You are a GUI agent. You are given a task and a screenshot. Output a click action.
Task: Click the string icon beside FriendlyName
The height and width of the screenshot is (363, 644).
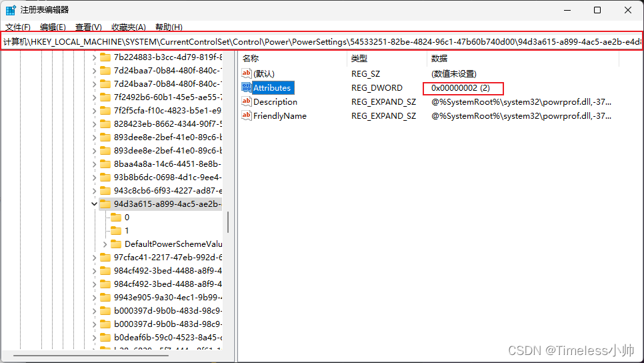(x=247, y=115)
